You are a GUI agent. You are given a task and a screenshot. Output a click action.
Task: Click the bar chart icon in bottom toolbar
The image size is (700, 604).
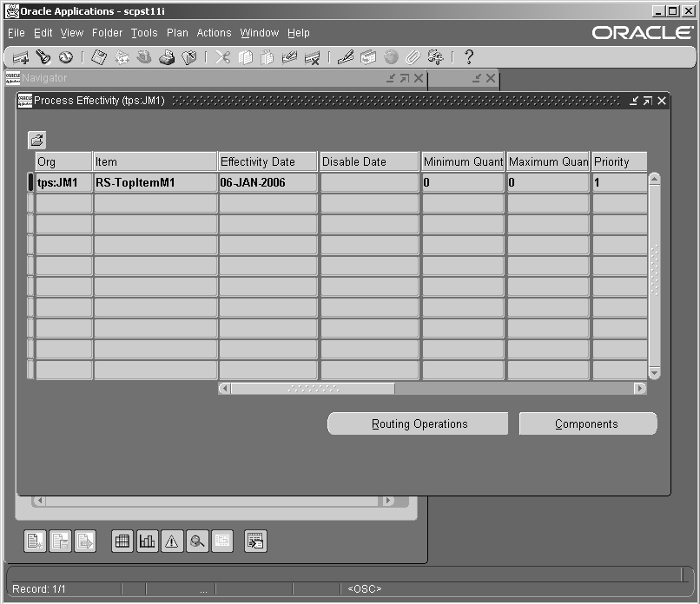148,542
